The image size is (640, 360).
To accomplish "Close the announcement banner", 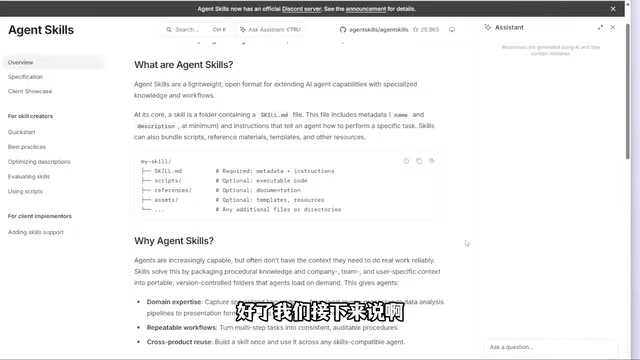I will (613, 9).
